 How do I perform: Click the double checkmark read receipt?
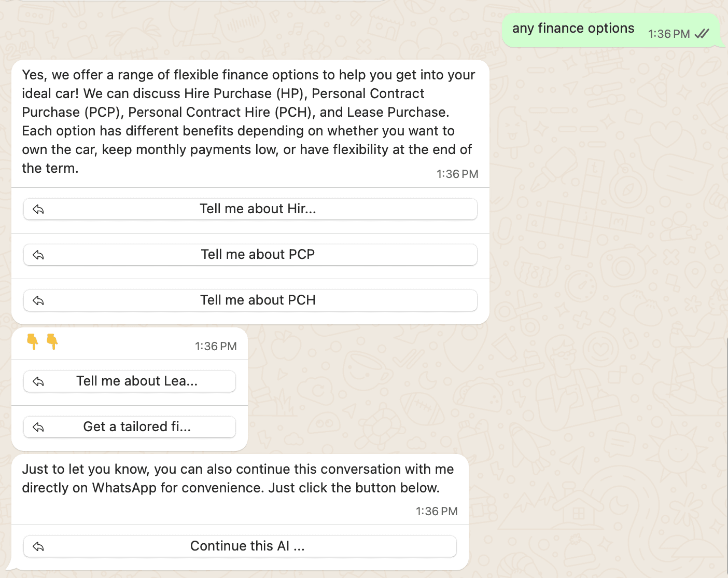tap(702, 33)
